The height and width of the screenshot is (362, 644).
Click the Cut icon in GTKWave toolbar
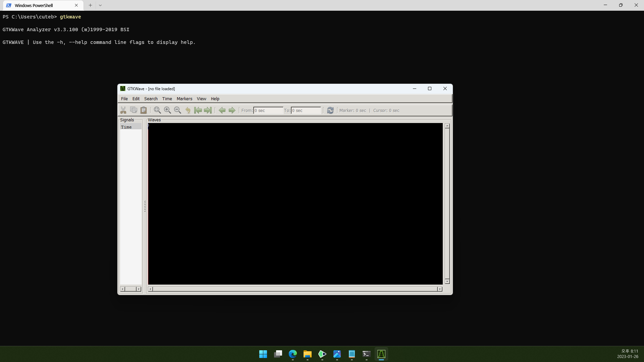[x=123, y=110]
